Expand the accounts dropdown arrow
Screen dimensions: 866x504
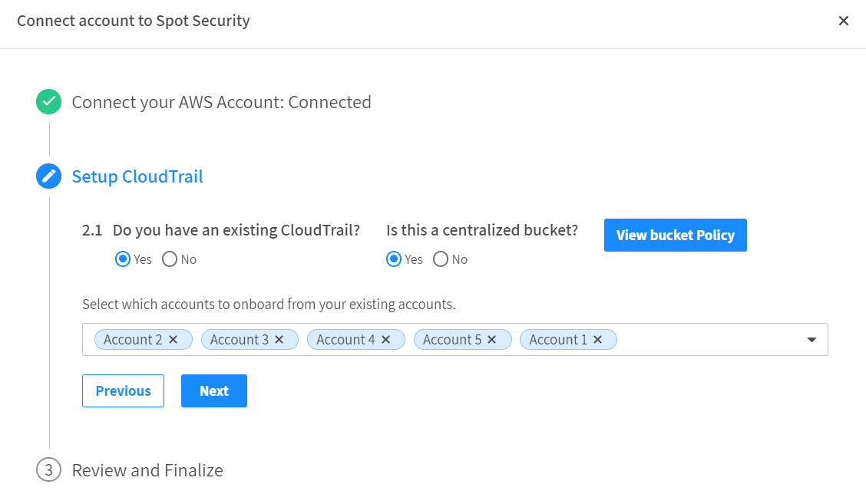click(x=811, y=340)
